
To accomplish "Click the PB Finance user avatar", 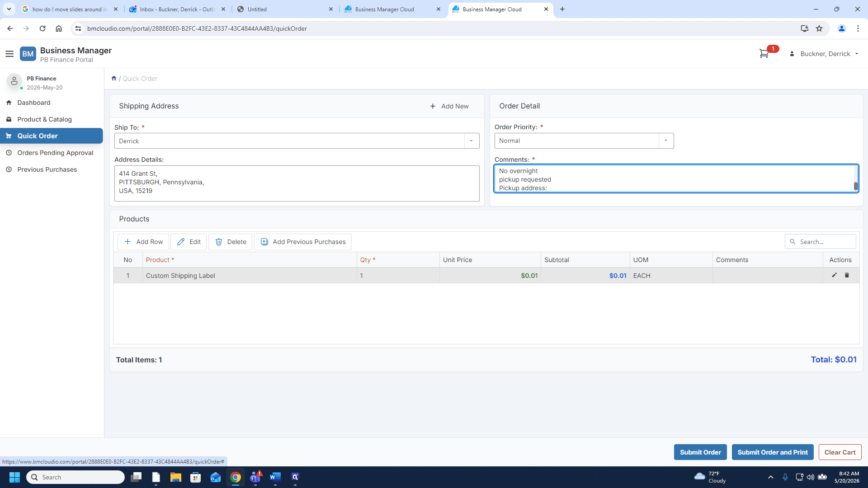I will tap(14, 81).
